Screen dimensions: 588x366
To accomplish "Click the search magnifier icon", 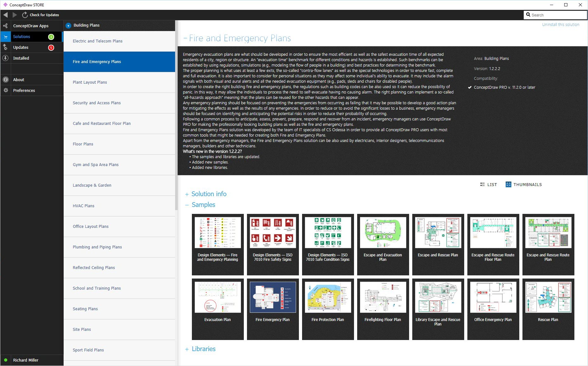I will pos(528,15).
